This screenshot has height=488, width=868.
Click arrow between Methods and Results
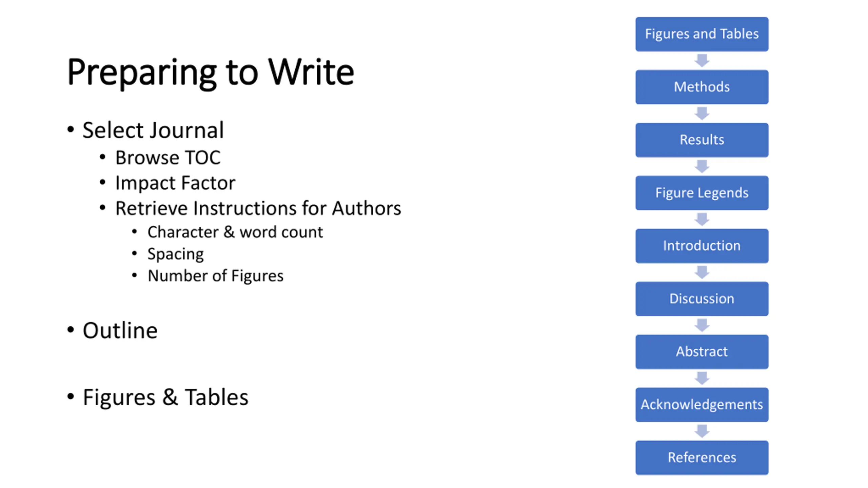click(x=702, y=114)
